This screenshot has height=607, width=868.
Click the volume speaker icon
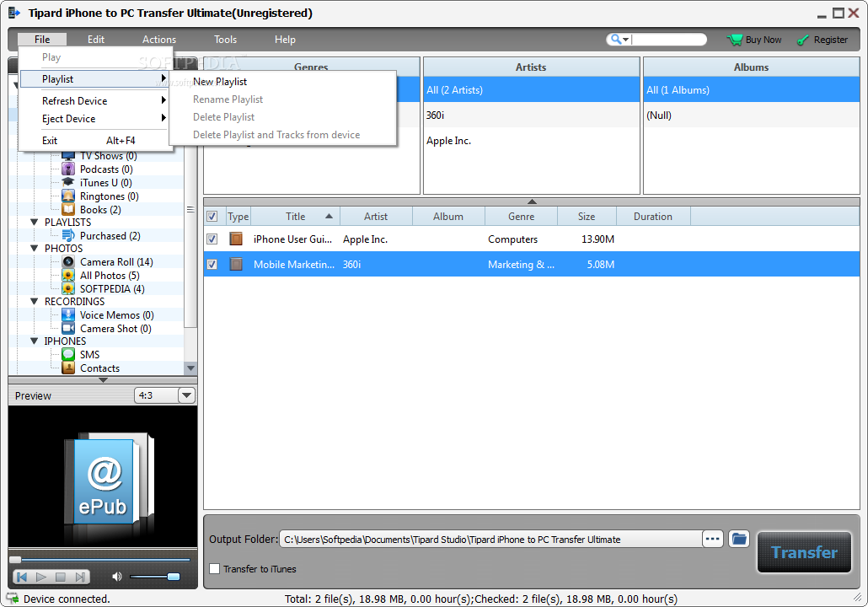click(x=116, y=577)
